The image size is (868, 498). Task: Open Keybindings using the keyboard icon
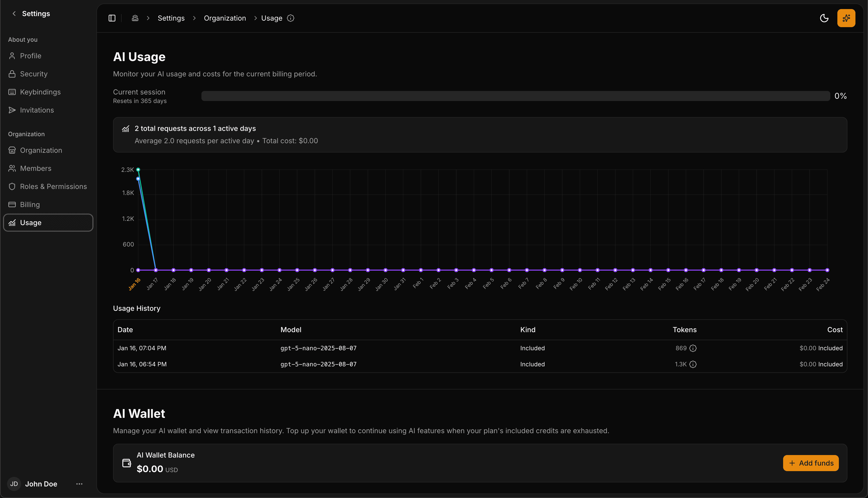(x=12, y=92)
